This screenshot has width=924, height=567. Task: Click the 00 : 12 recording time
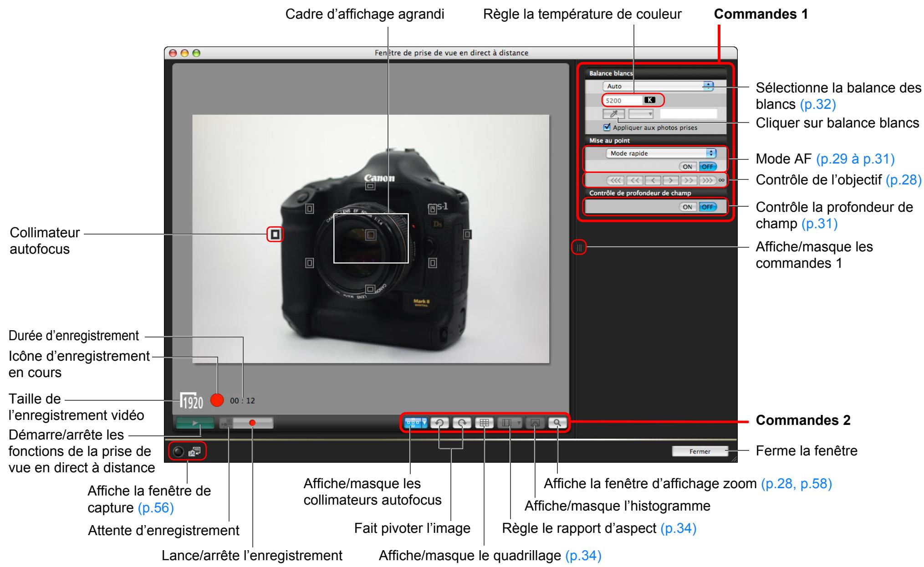[242, 401]
